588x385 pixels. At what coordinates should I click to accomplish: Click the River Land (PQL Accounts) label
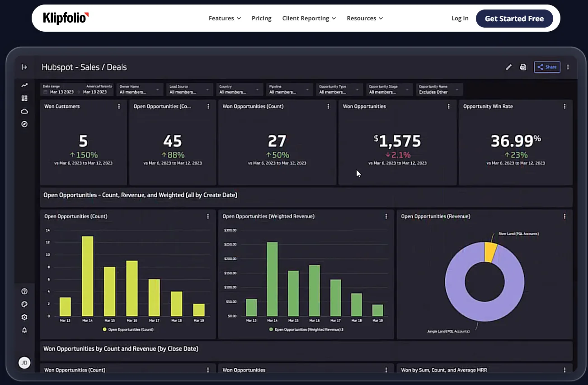[x=518, y=234]
